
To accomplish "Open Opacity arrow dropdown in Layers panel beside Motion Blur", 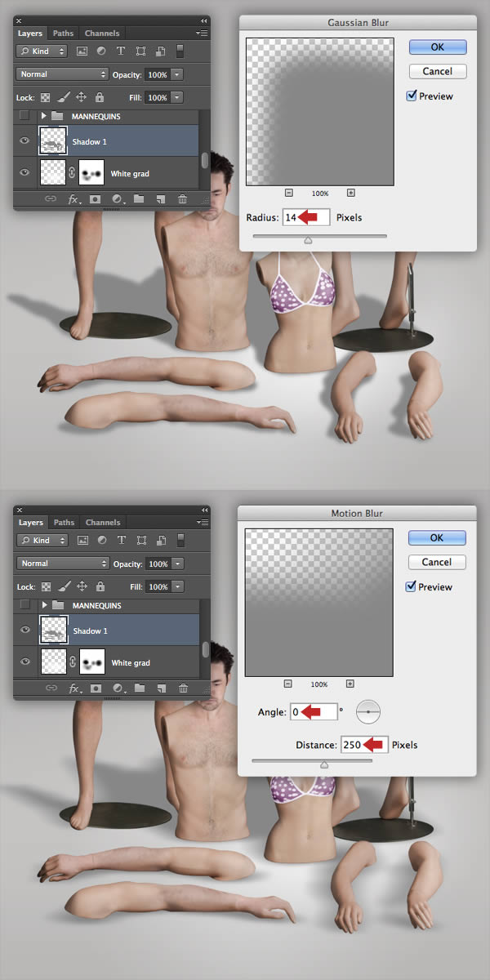I will point(177,563).
